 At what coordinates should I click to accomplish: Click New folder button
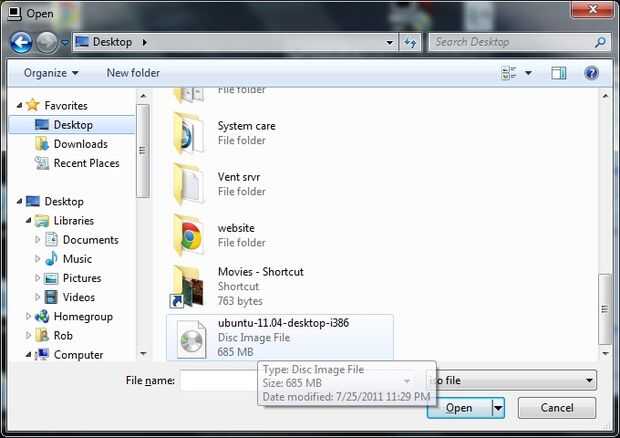(133, 73)
